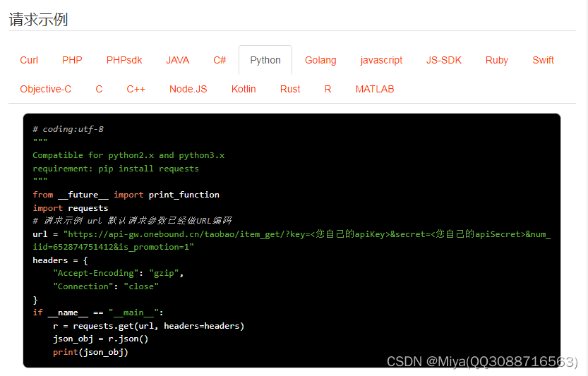Select the javascript tab

[381, 60]
